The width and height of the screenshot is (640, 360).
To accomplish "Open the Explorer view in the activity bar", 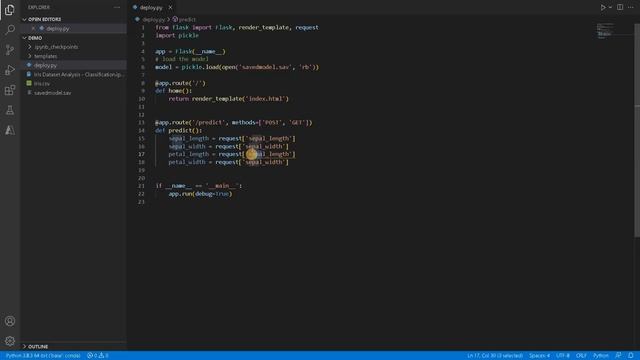I will pos(10,10).
